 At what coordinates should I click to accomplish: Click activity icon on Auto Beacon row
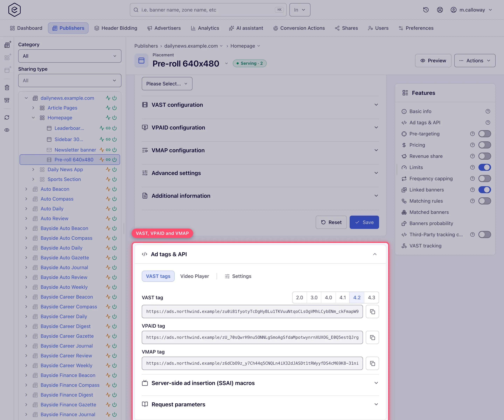(x=108, y=189)
